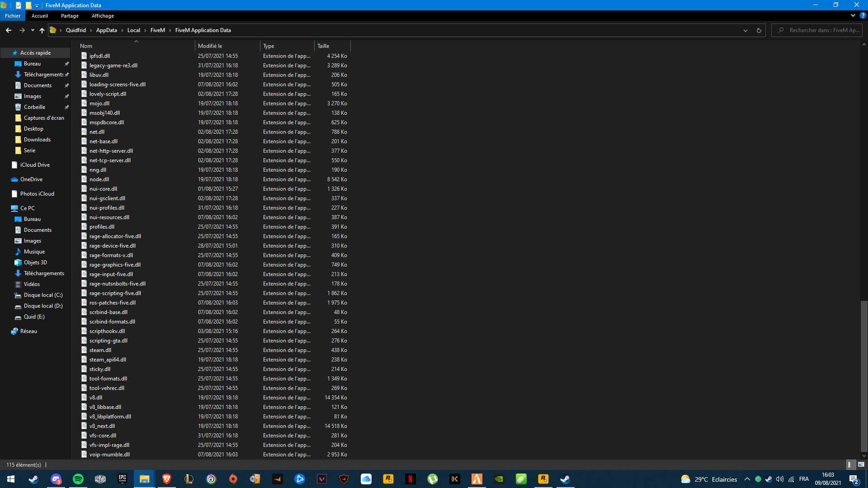
Task: Expand the chevron after Quidfrid breadcrumb
Action: (91, 30)
